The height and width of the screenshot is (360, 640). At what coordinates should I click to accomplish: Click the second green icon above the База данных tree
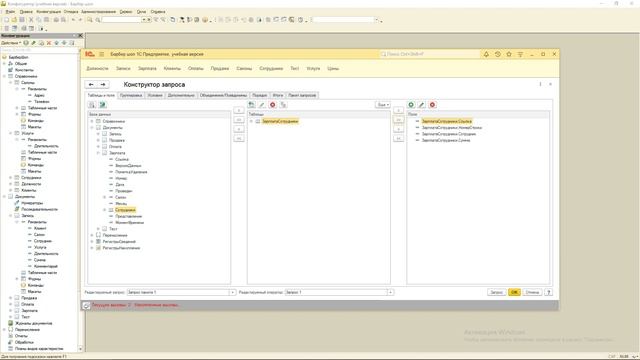tap(102, 105)
